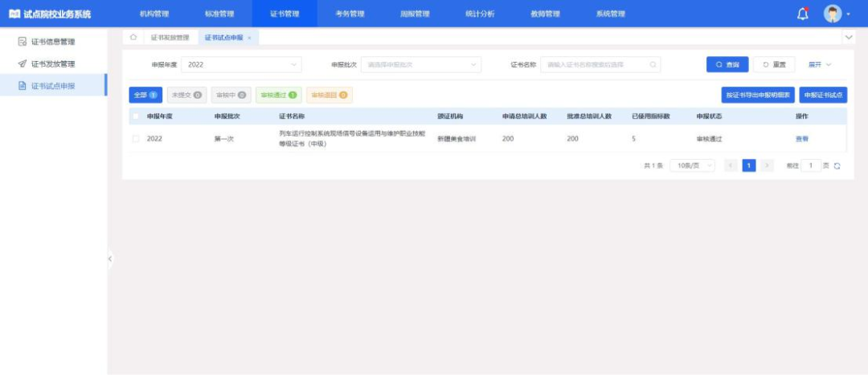Open the 周报管理 menu

tap(416, 14)
